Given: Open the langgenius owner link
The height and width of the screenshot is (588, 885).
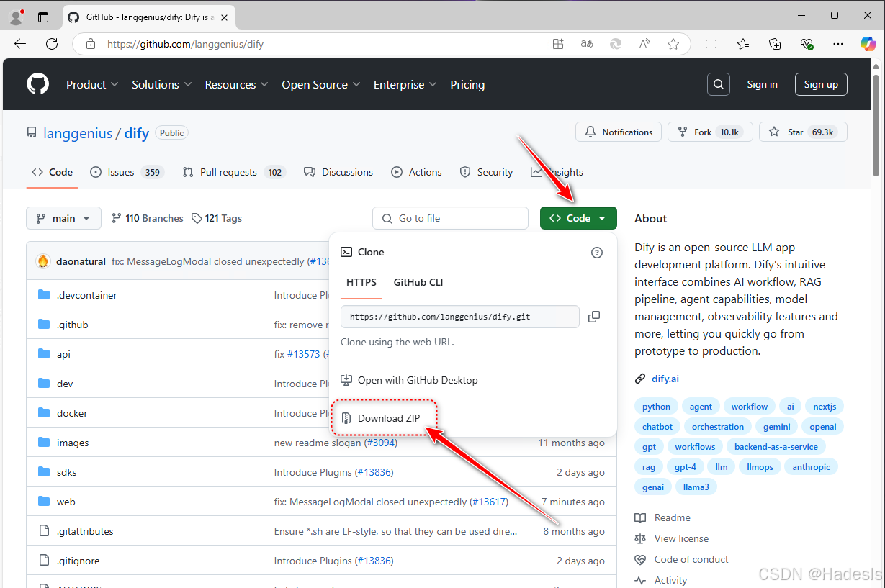Looking at the screenshot, I should coord(78,133).
